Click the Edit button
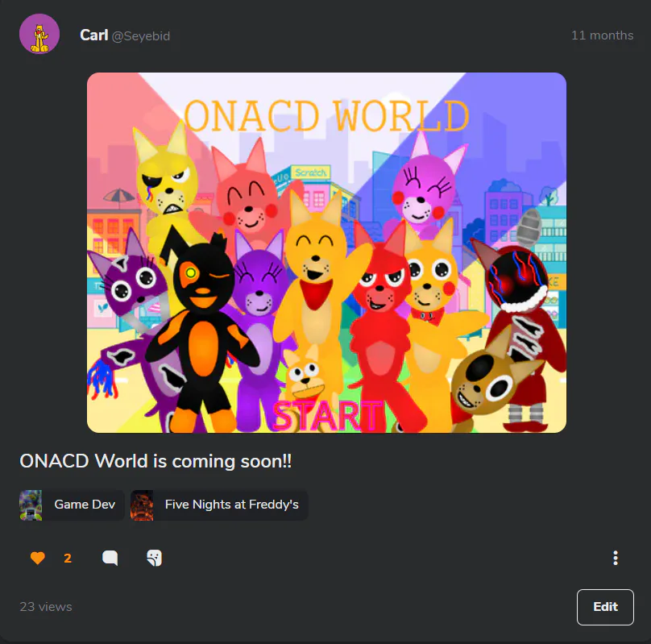651x644 pixels. (605, 607)
